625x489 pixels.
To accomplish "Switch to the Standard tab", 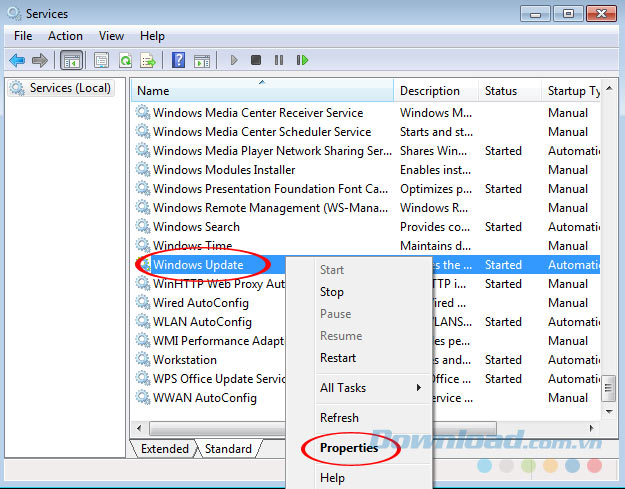I will pyautogui.click(x=228, y=448).
